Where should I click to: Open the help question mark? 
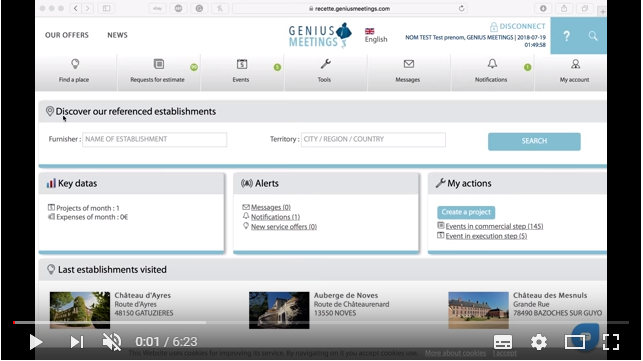tap(566, 36)
